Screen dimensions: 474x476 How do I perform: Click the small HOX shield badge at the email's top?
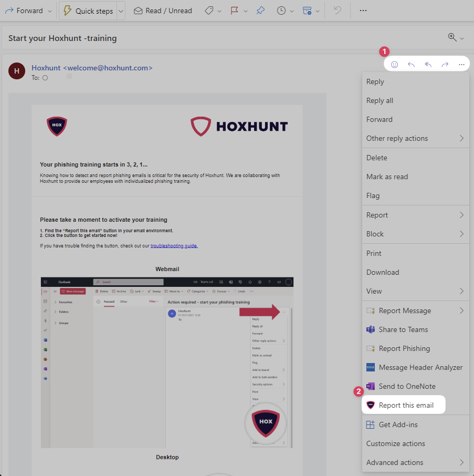coord(57,126)
